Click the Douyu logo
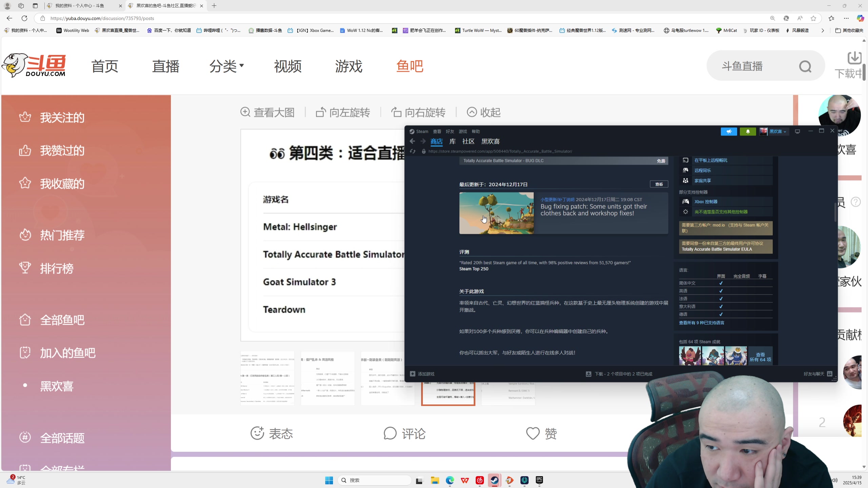The height and width of the screenshot is (488, 868). coord(34,65)
